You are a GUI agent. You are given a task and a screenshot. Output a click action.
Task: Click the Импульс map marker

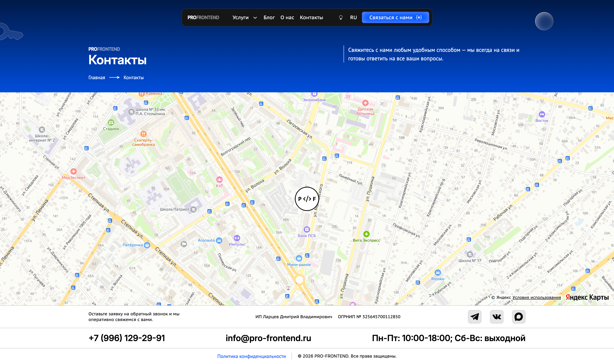coord(237,238)
